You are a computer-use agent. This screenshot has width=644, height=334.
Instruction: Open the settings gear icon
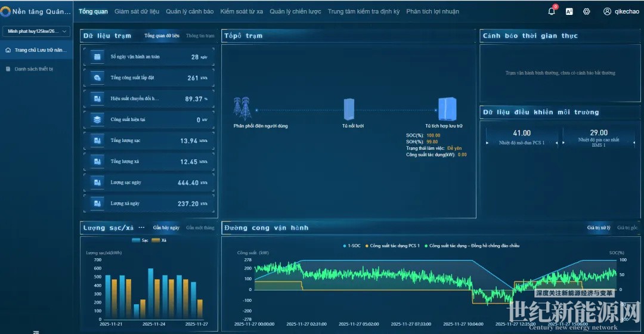point(587,11)
